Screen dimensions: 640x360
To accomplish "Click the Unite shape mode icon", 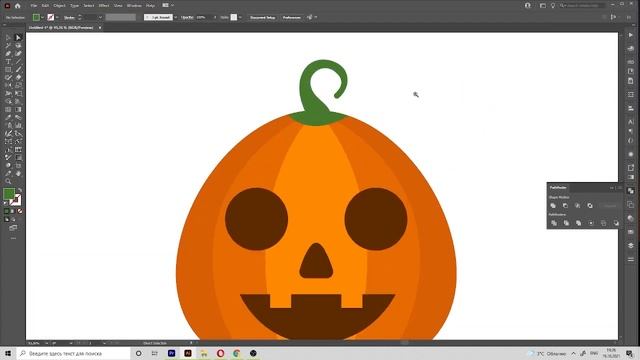I will pos(553,205).
